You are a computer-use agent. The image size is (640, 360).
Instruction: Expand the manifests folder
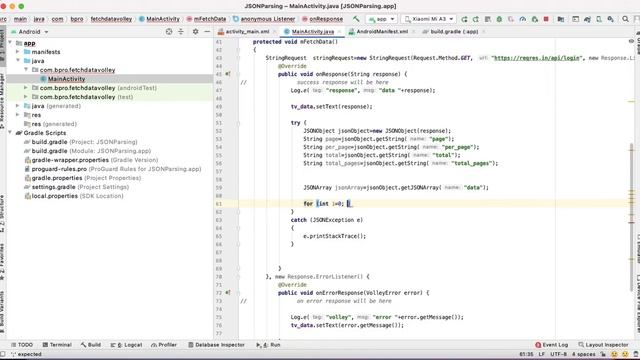pos(18,52)
